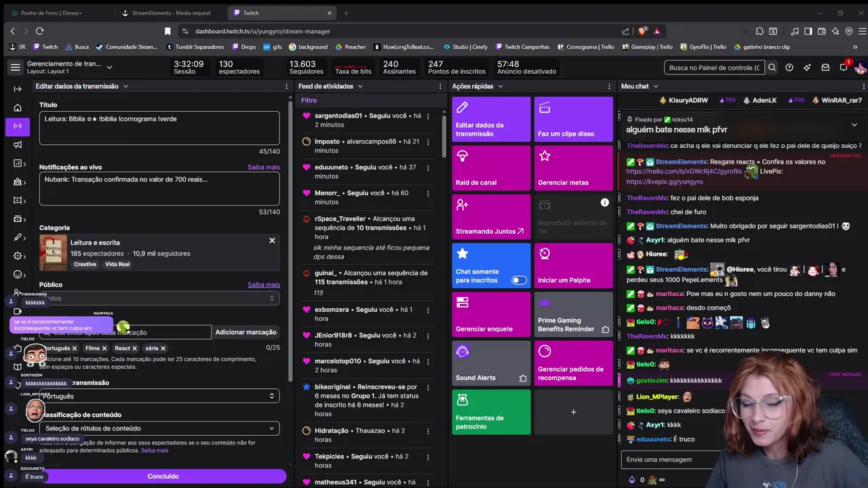Viewport: 868px width, 488px height.
Task: Click the Busca no Painel de controle field
Action: tap(714, 67)
